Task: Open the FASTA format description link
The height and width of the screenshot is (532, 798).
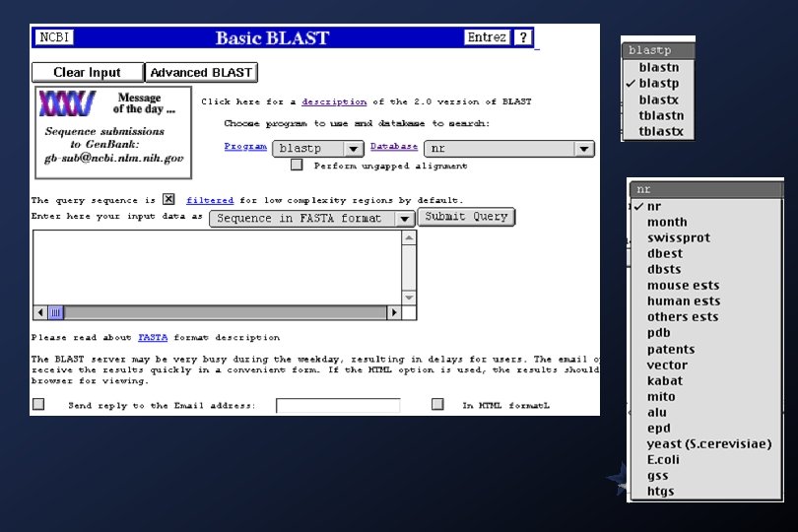Action: [153, 338]
